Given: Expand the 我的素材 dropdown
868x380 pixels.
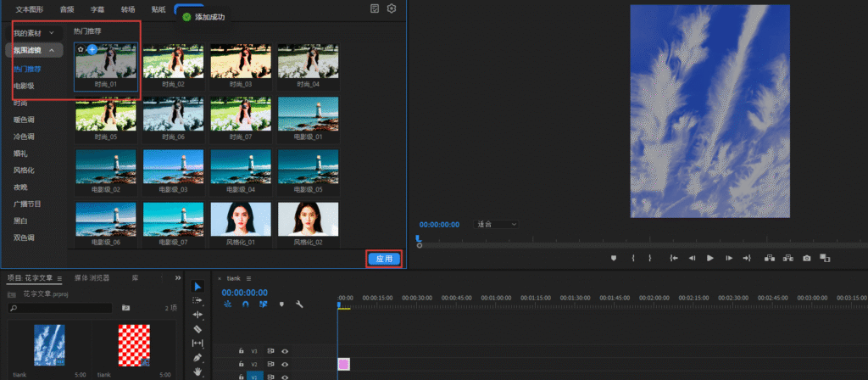Looking at the screenshot, I should click(52, 33).
